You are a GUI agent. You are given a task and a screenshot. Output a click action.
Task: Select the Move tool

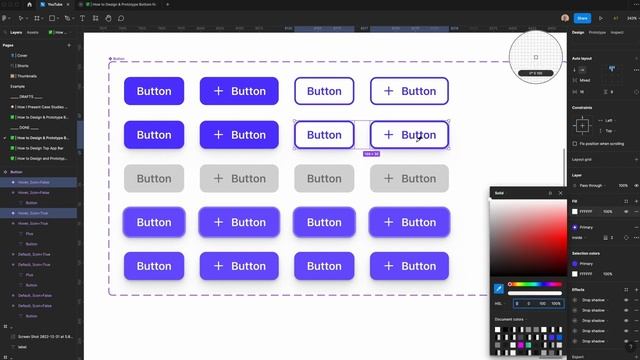tap(20, 18)
